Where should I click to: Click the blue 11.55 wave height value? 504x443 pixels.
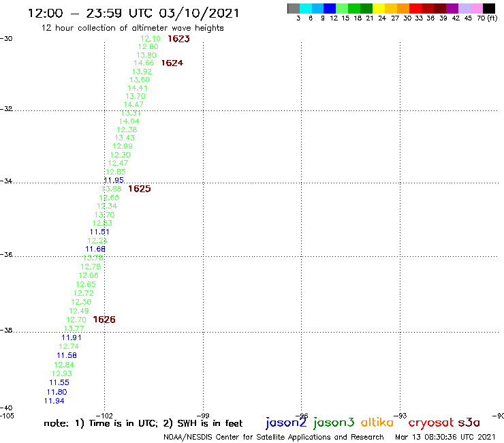(x=59, y=382)
